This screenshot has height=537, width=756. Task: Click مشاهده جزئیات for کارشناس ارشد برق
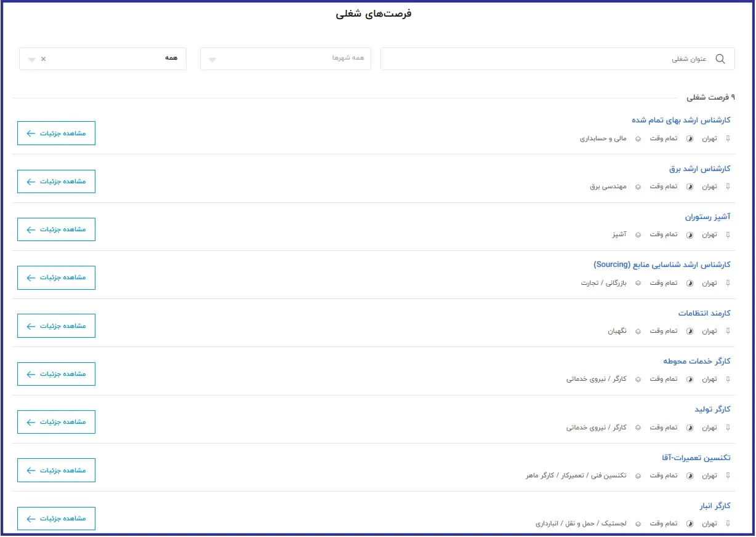point(56,181)
